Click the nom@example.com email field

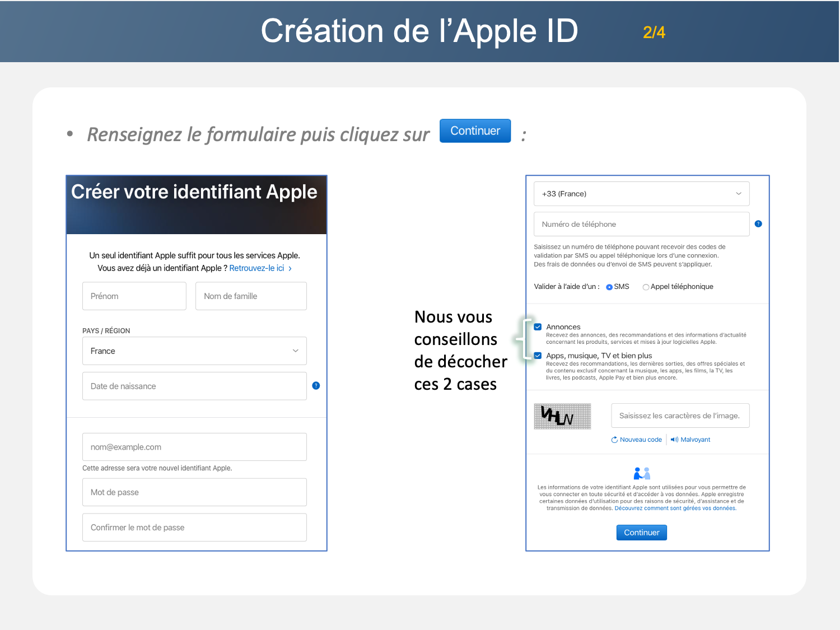click(194, 447)
